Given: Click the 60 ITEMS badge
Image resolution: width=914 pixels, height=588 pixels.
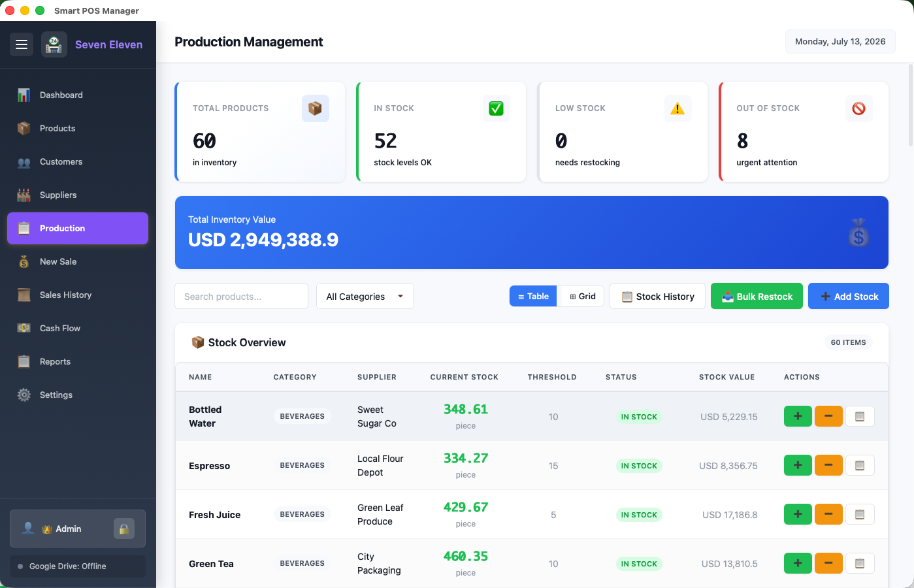Looking at the screenshot, I should coord(849,342).
